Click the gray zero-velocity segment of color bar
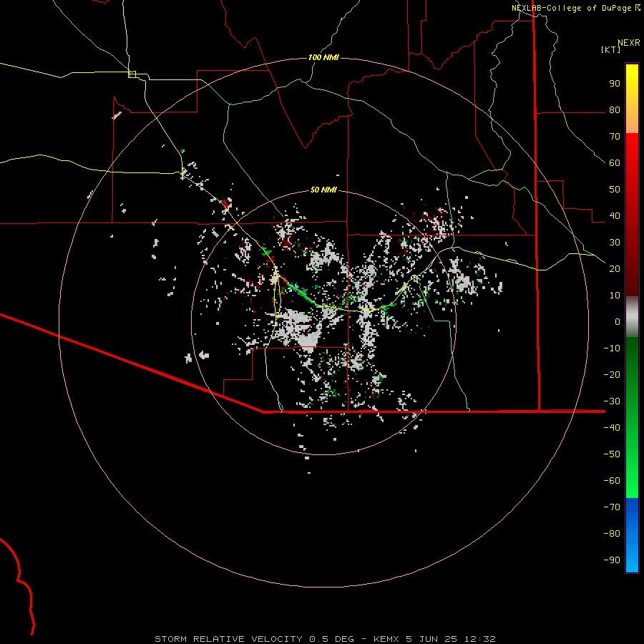Image resolution: width=644 pixels, height=644 pixels. click(632, 317)
